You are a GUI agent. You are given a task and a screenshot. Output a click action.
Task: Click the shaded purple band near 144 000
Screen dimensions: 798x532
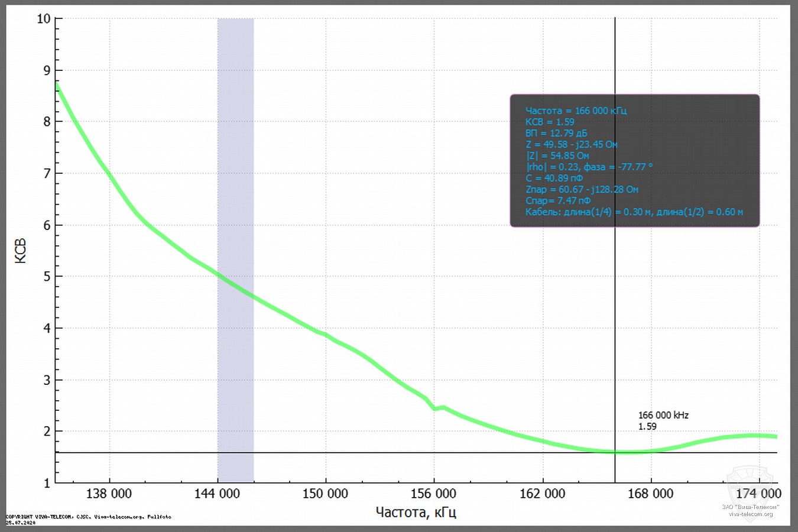click(235, 177)
